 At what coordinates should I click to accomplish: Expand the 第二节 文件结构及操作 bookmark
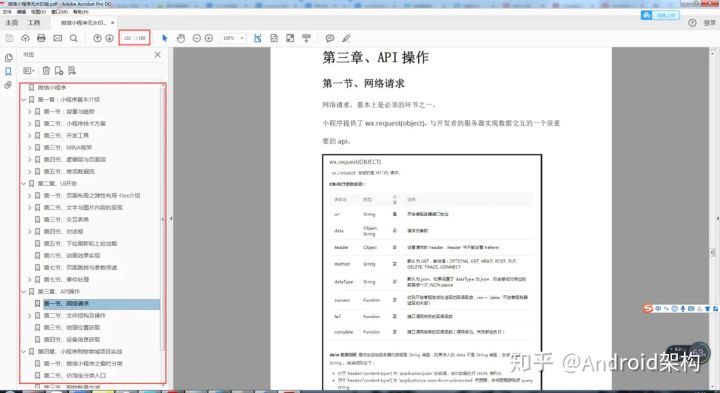(x=29, y=315)
